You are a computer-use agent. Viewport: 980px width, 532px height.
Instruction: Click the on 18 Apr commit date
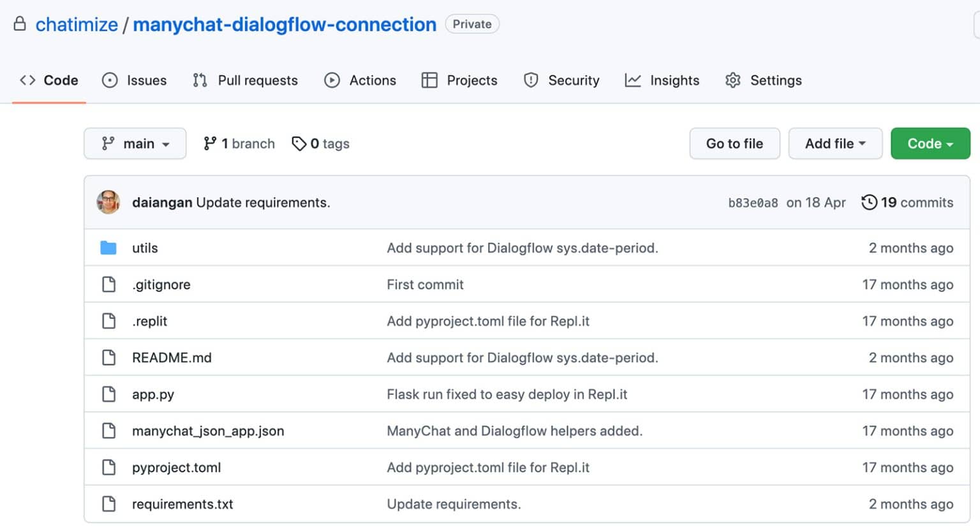click(x=816, y=203)
